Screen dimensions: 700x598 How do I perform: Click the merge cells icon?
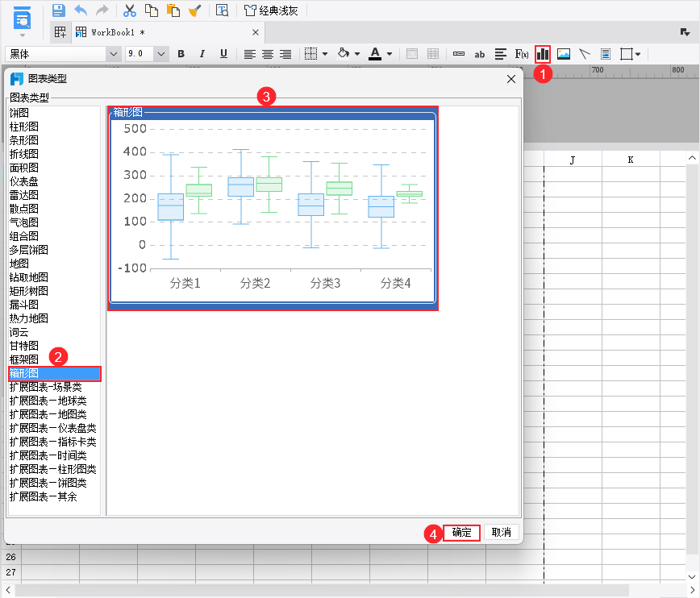tap(412, 54)
